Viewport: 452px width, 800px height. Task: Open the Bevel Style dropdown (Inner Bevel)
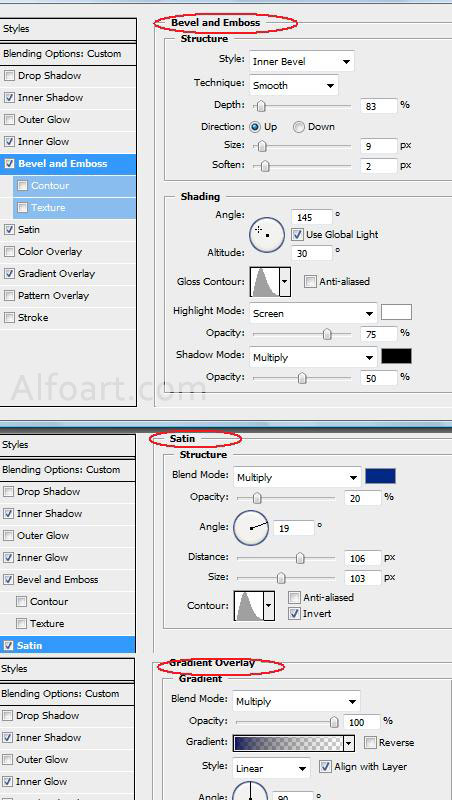tap(302, 62)
